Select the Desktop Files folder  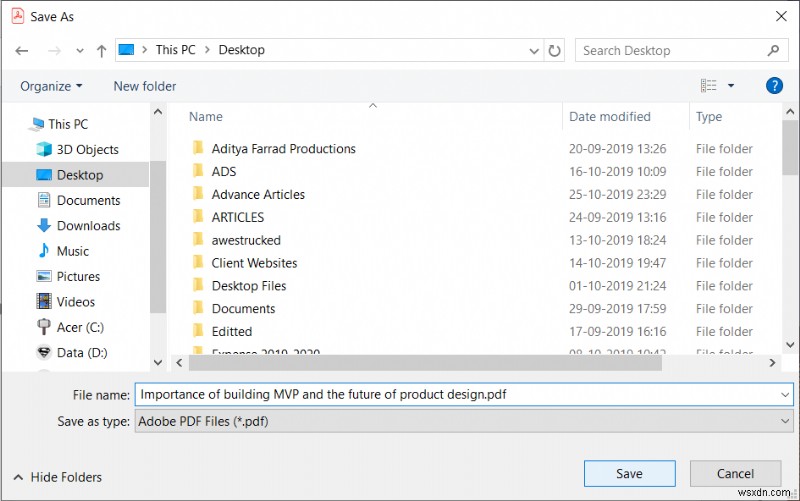click(x=249, y=286)
